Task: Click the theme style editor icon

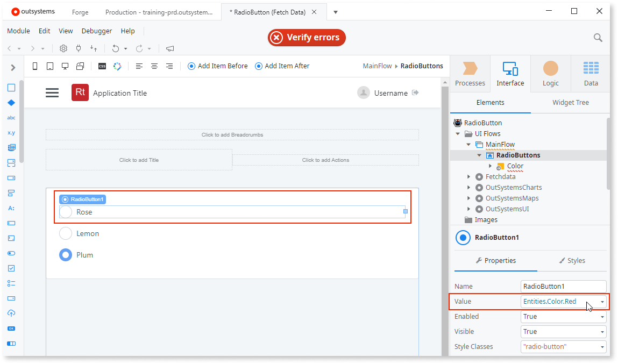Action: [x=117, y=66]
